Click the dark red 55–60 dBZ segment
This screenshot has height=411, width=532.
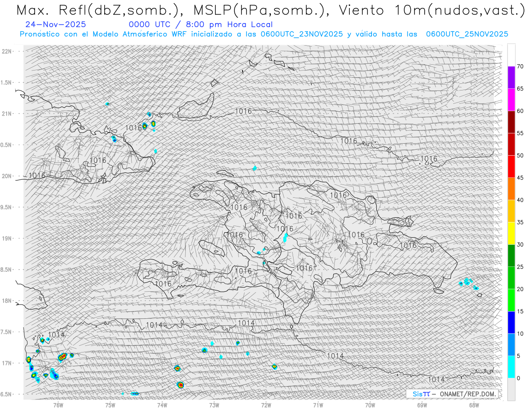(511, 122)
